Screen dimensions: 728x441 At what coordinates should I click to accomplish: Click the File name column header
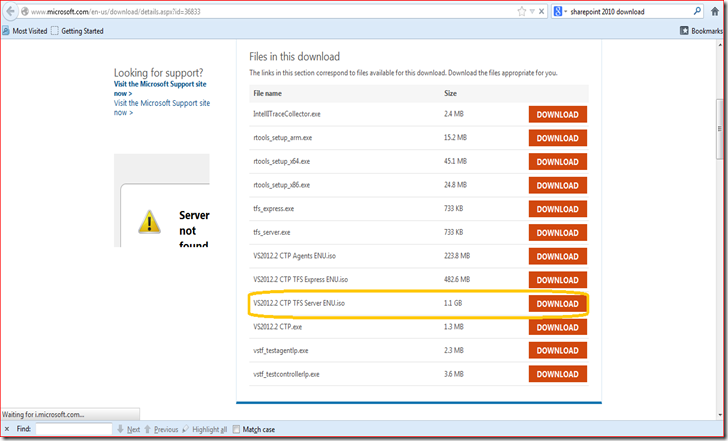(x=267, y=93)
